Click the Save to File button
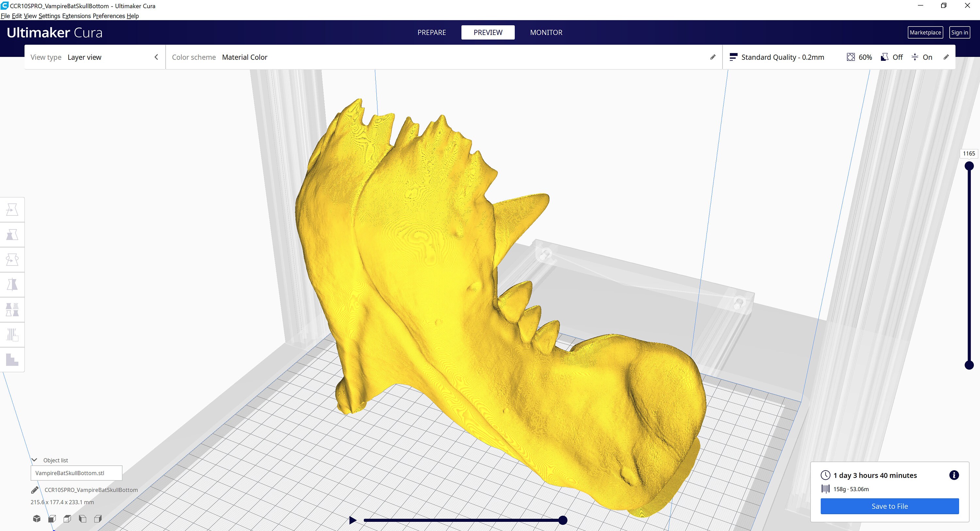 (x=890, y=506)
